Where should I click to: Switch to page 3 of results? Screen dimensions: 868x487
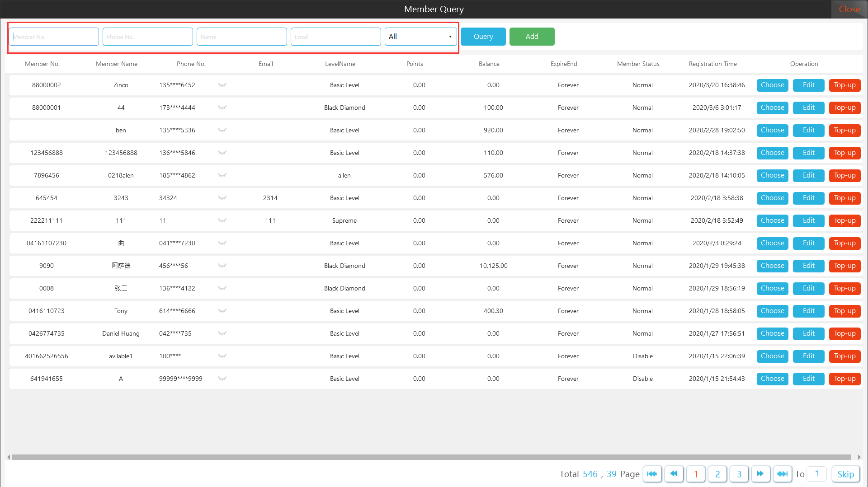click(739, 474)
